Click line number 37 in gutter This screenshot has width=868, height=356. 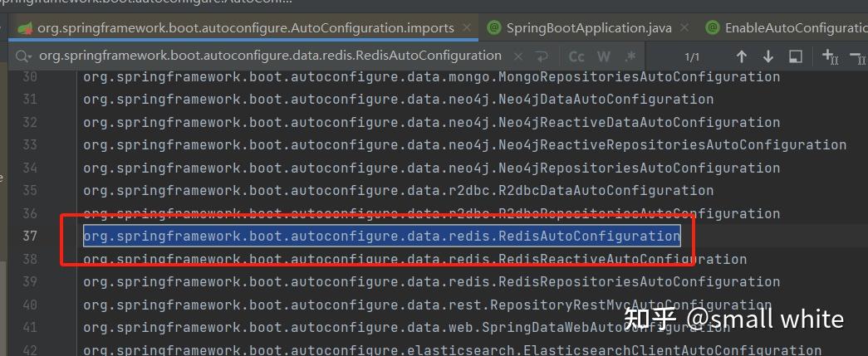point(30,237)
